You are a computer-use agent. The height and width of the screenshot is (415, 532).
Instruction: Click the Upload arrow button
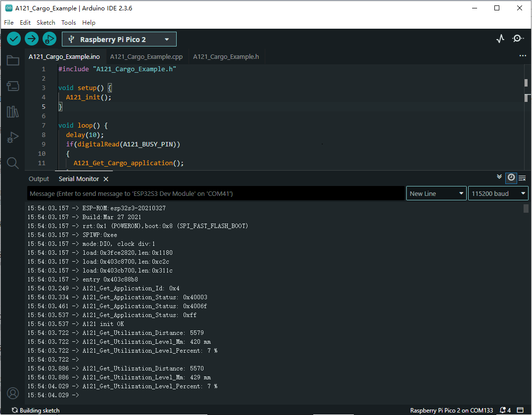32,39
